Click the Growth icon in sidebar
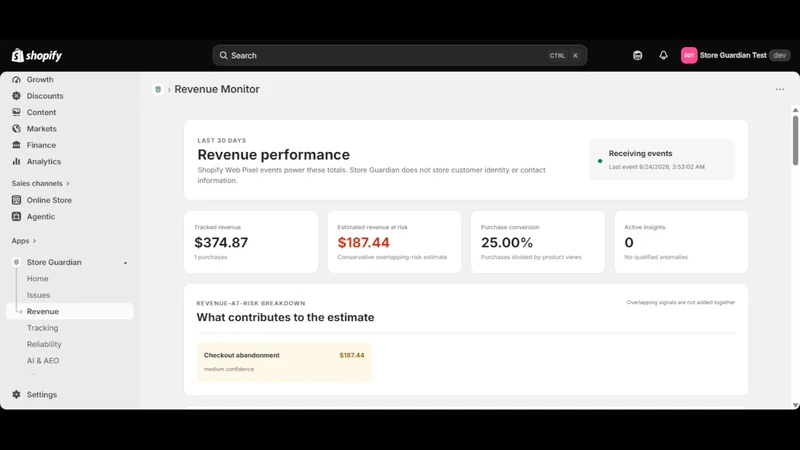Screen dimensions: 800x450 (16, 80)
